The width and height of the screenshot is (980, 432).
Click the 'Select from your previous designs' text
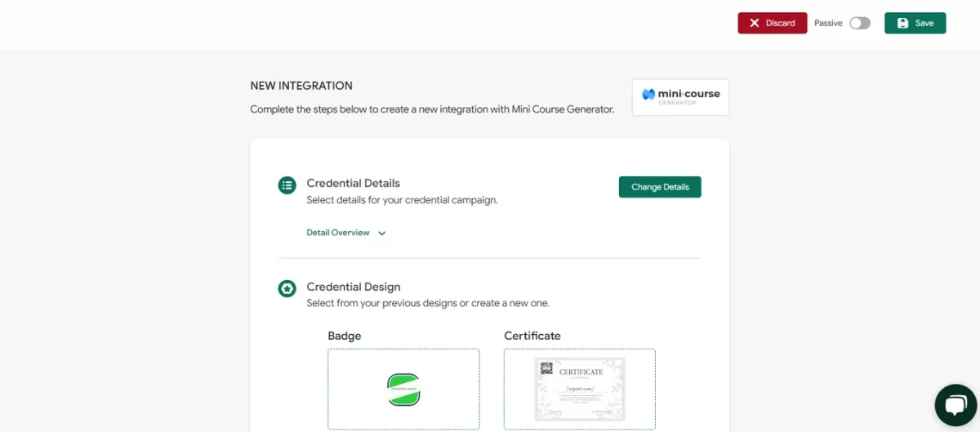click(x=428, y=303)
